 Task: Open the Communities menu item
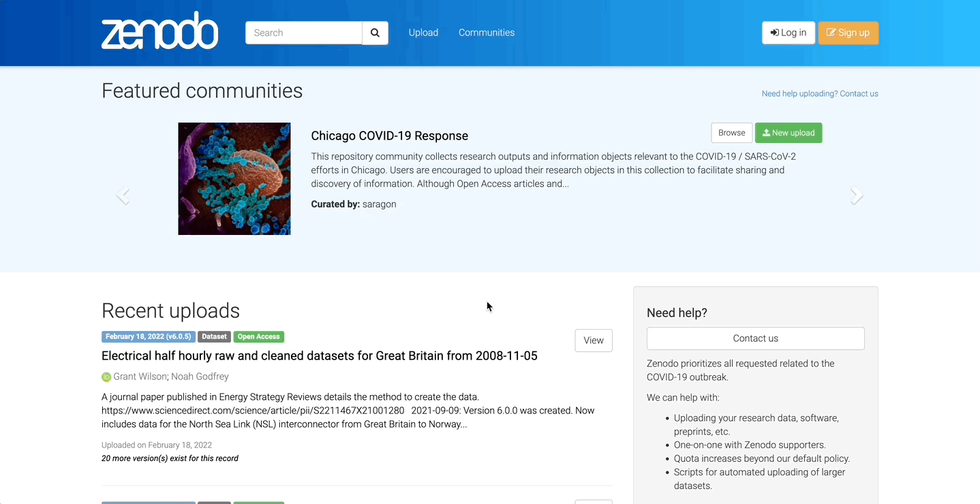[x=486, y=33]
